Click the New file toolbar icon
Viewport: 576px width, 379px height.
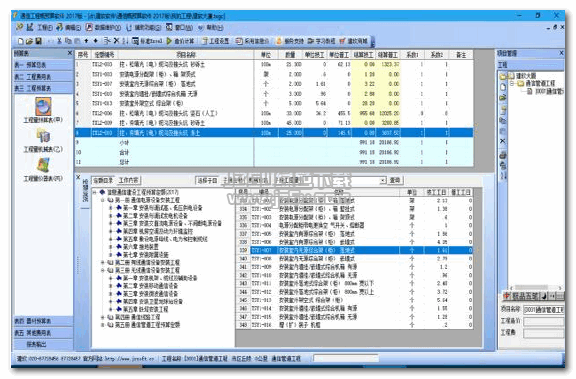pyautogui.click(x=21, y=41)
